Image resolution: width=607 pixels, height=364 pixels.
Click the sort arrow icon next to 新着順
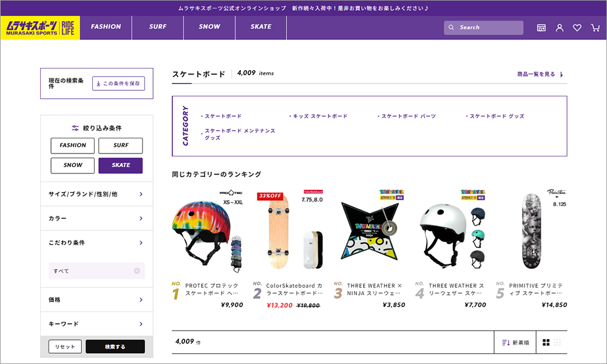pos(506,342)
